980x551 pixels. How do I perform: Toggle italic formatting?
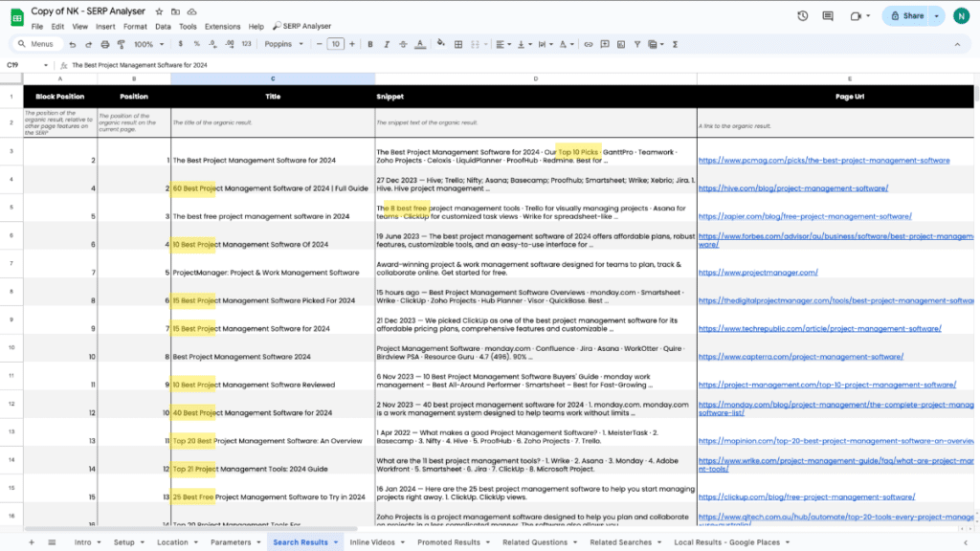[387, 44]
